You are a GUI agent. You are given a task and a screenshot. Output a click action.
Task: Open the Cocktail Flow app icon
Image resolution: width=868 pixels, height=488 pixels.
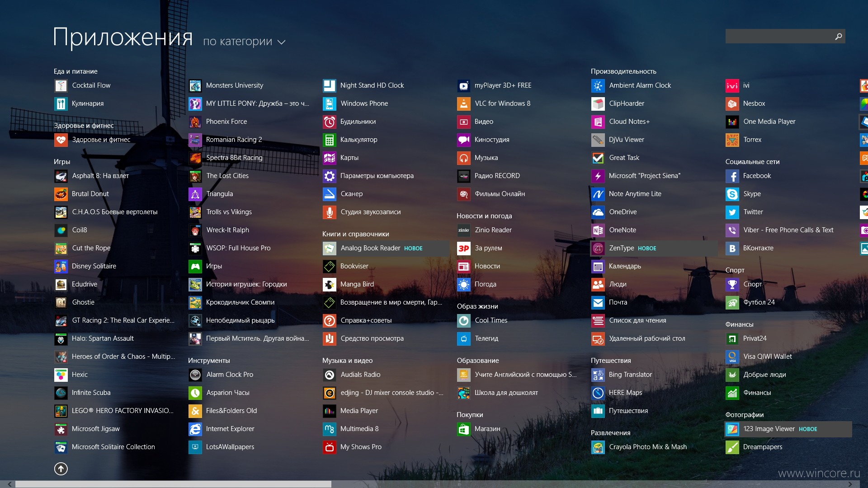[x=61, y=85]
